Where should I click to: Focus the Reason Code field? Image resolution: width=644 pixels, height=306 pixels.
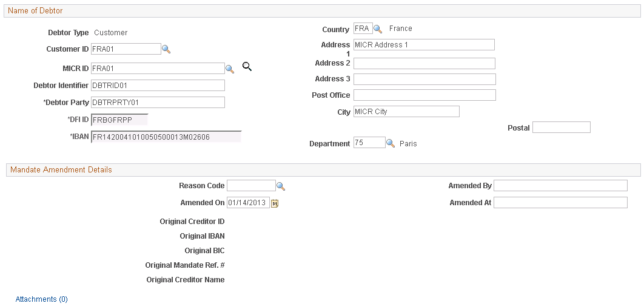click(252, 186)
